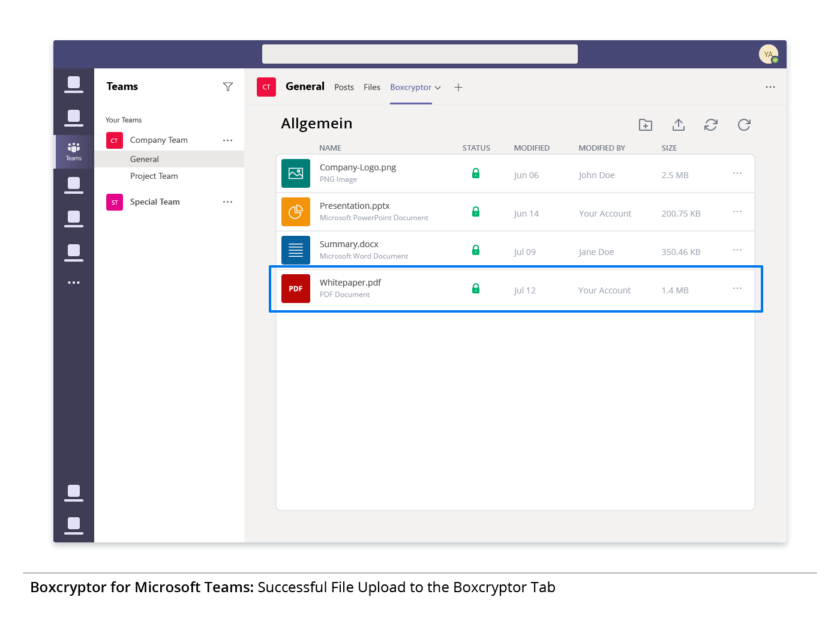Click the Presentation.pptx PowerPoint icon
This screenshot has height=630, width=840.
point(296,212)
